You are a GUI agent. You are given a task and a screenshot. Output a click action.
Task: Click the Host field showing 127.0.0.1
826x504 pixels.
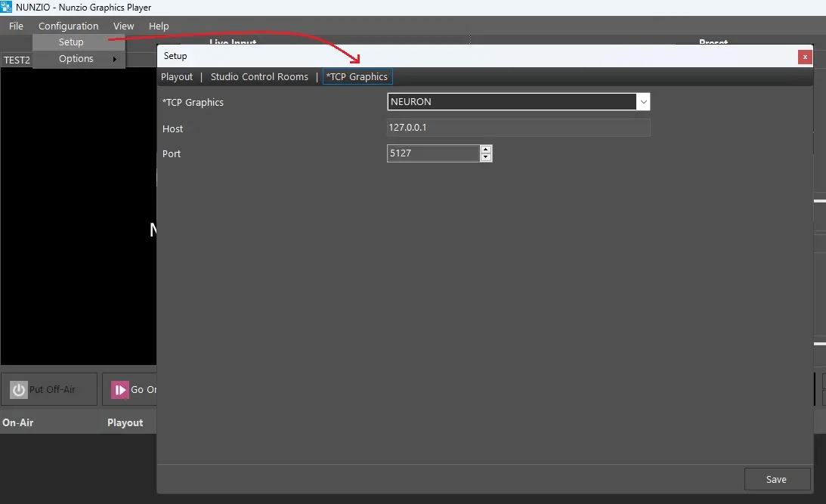coord(518,128)
